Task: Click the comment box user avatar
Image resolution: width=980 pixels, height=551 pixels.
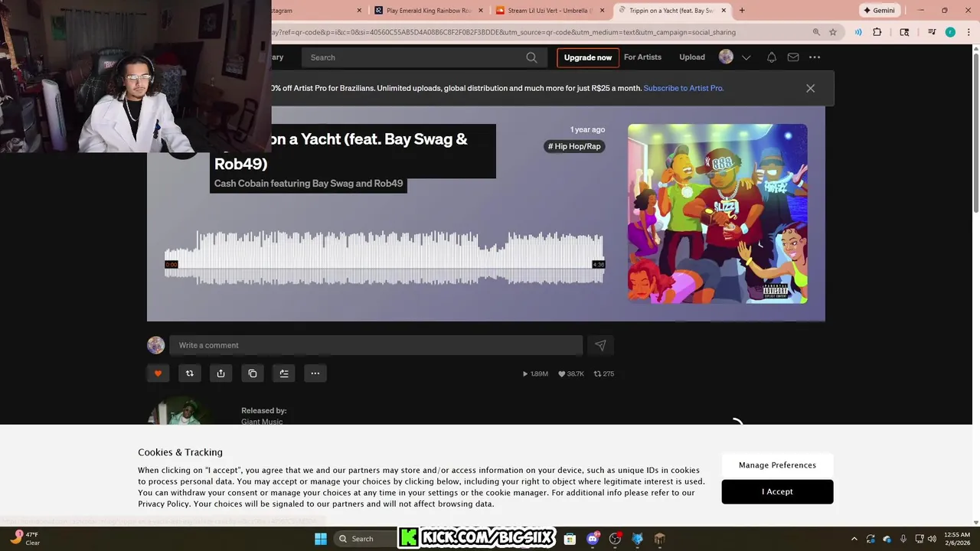Action: click(x=156, y=345)
